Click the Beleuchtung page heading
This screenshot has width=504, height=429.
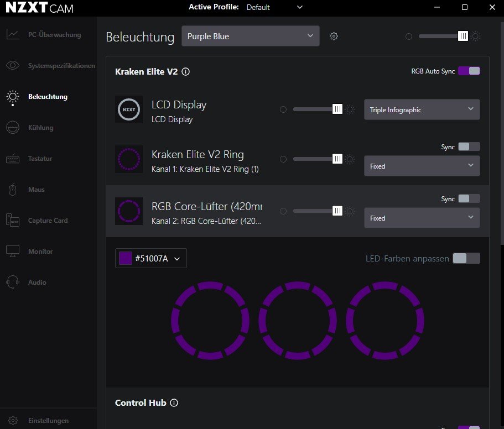[x=140, y=37]
